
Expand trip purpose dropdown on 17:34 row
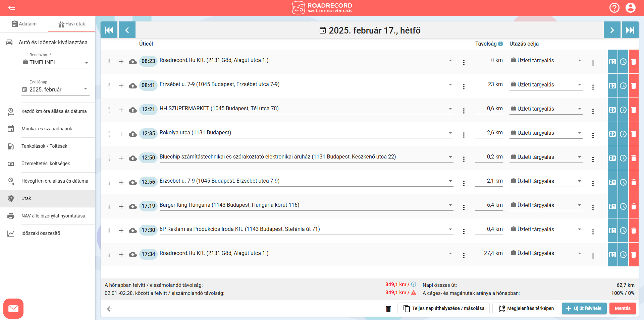pyautogui.click(x=579, y=253)
